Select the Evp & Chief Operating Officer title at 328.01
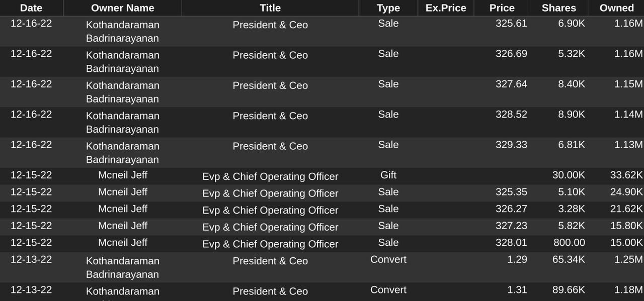 [270, 244]
